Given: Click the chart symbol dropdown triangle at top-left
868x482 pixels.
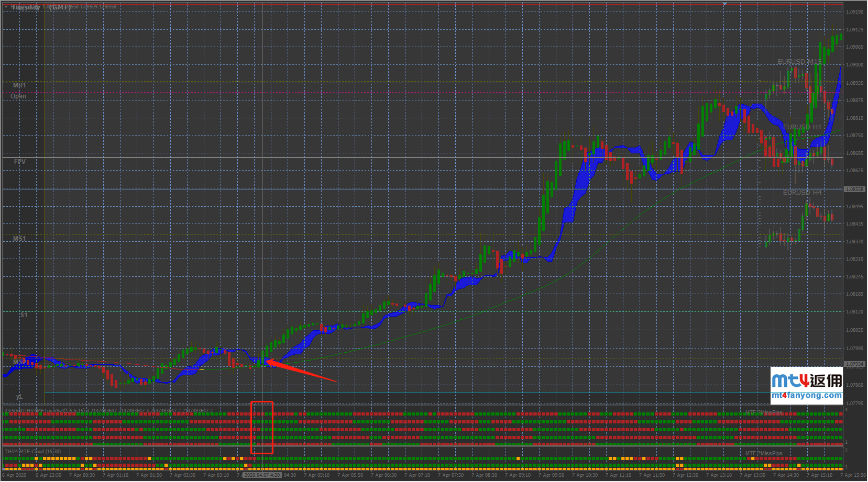Looking at the screenshot, I should [x=6, y=7].
